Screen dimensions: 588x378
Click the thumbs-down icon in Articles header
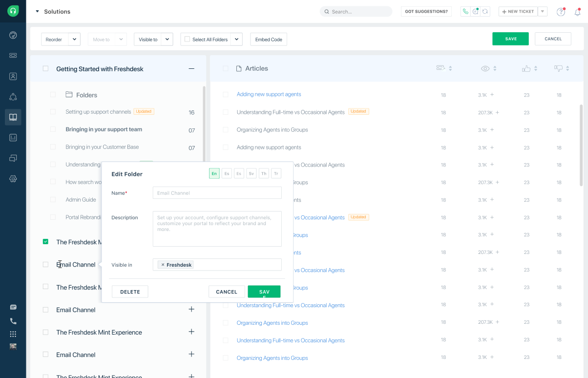coord(559,69)
